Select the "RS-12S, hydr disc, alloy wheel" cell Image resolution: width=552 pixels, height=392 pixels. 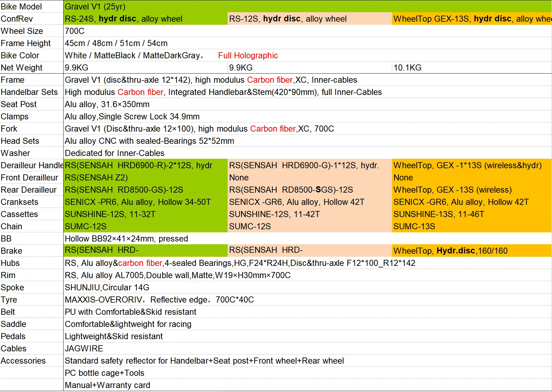tap(310, 19)
